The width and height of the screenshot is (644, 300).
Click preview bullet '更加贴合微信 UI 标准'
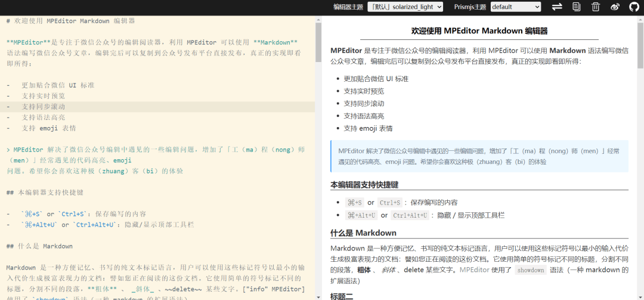pos(376,79)
